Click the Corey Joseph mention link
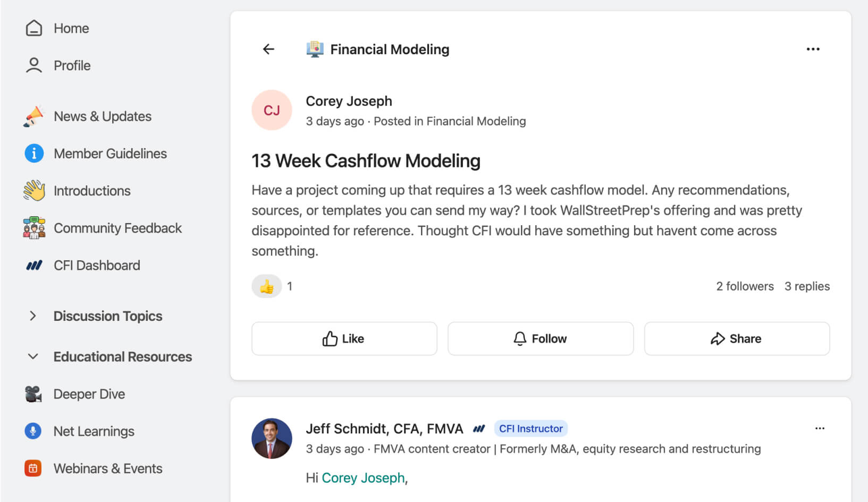Viewport: 868px width, 502px height. click(363, 478)
